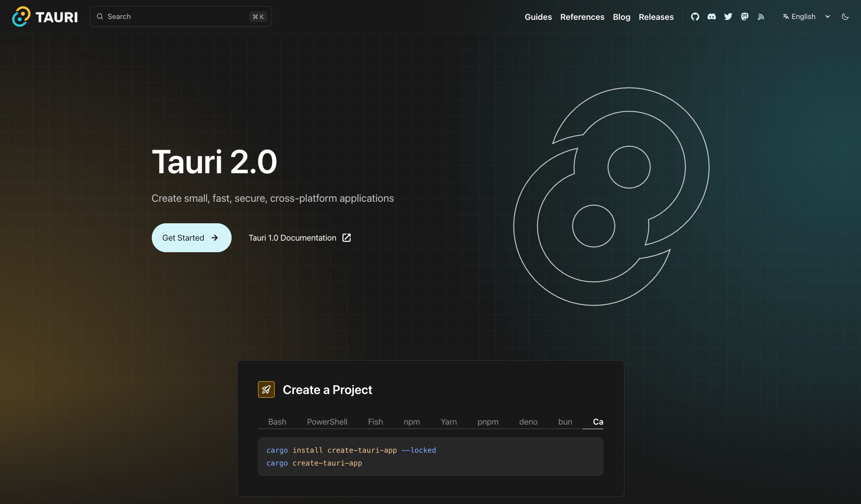Switch to the npm tab
The height and width of the screenshot is (504, 861).
(x=411, y=422)
